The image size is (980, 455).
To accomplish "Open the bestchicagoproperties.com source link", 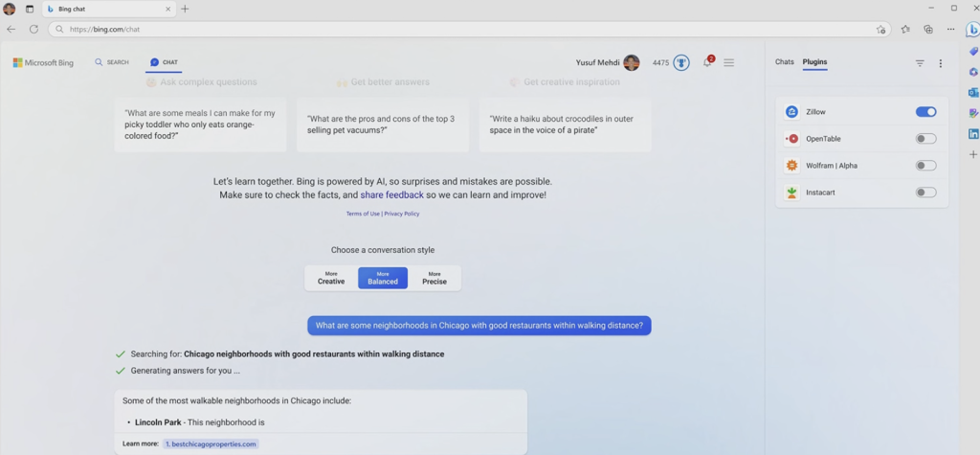I will [211, 444].
